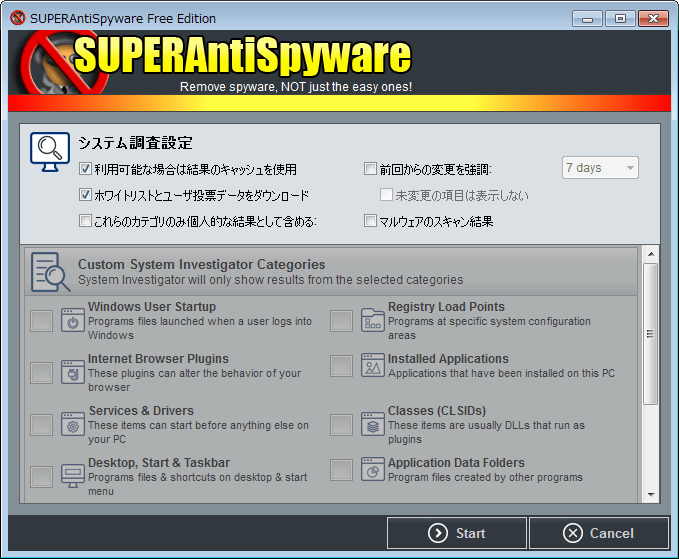The image size is (679, 559).
Task: Click the Classes (CLSIDs) title text
Action: click(x=437, y=410)
